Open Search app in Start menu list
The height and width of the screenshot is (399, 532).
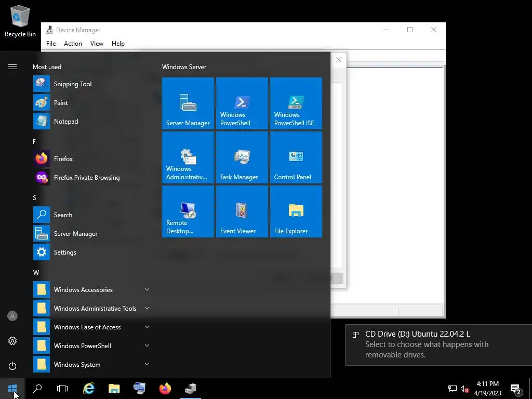[91, 215]
